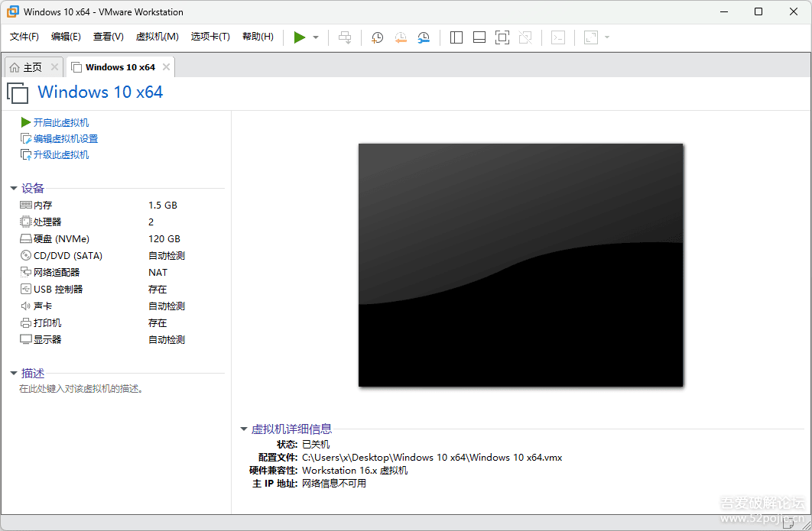The width and height of the screenshot is (812, 531).
Task: Click the green Power On play button
Action: [x=299, y=37]
